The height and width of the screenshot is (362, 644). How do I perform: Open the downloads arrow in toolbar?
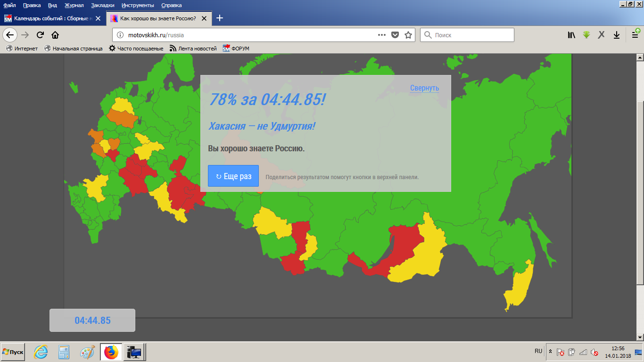[x=616, y=35]
